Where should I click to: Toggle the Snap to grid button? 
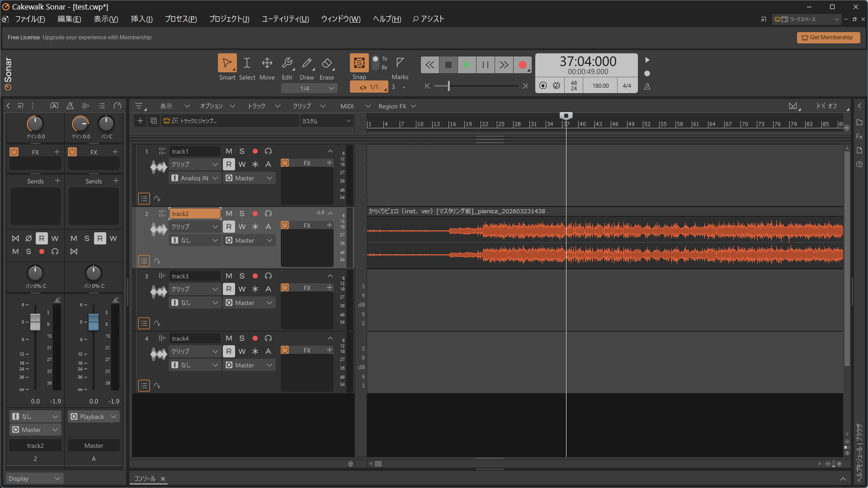359,63
